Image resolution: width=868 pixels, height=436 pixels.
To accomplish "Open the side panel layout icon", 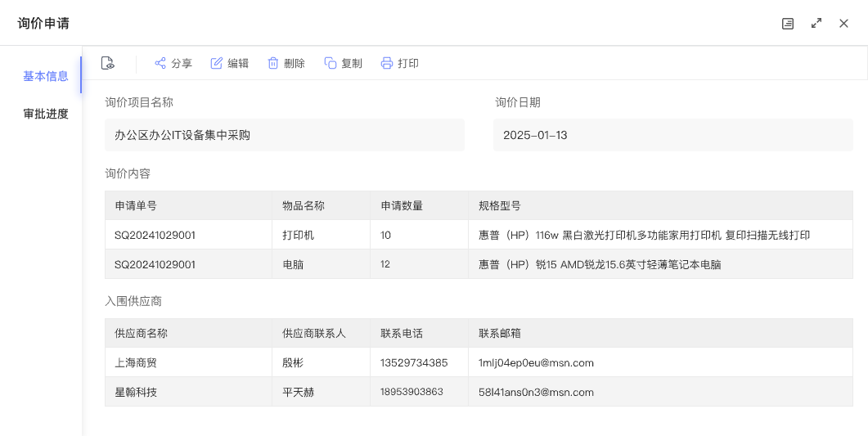I will (788, 24).
